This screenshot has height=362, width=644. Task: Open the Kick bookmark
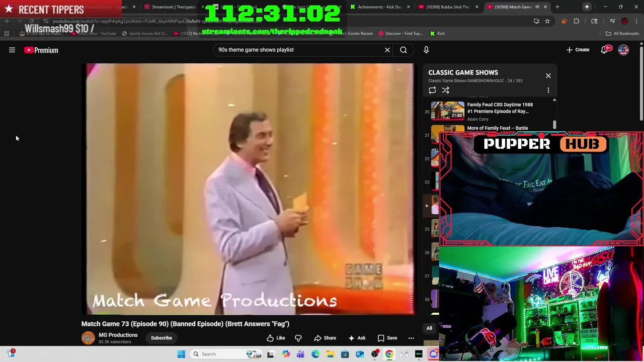click(x=437, y=34)
